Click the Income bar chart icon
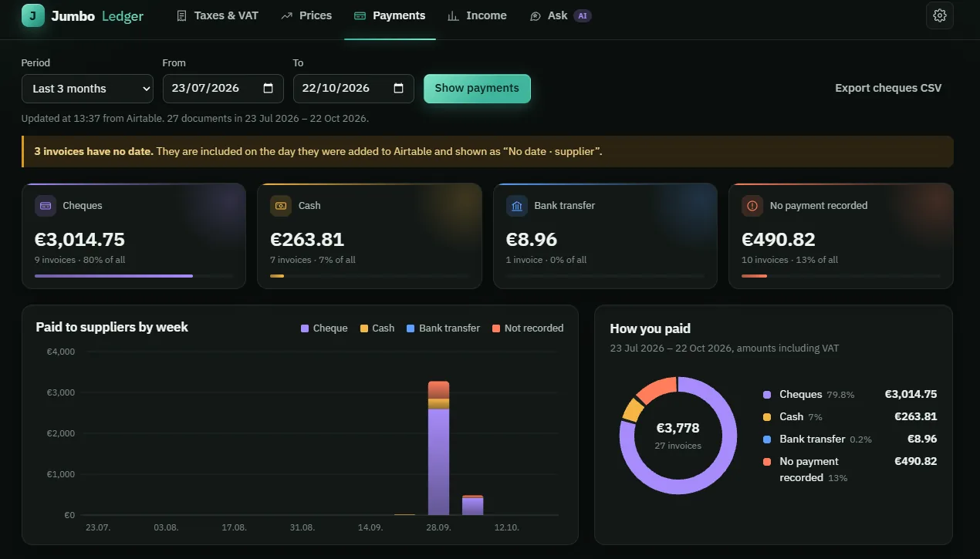This screenshot has width=980, height=559. pyautogui.click(x=453, y=15)
